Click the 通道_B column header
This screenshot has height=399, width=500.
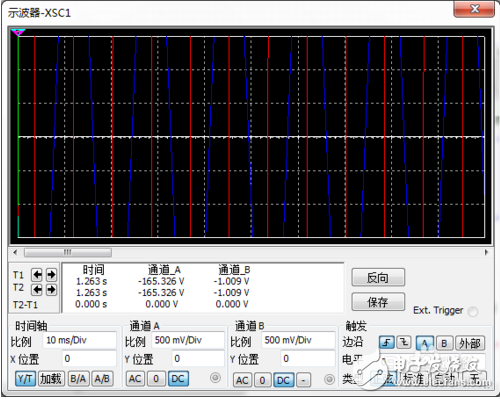click(234, 269)
